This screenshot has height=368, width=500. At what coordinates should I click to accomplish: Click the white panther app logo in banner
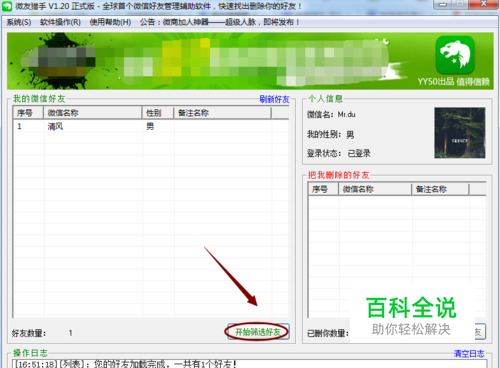click(x=455, y=55)
